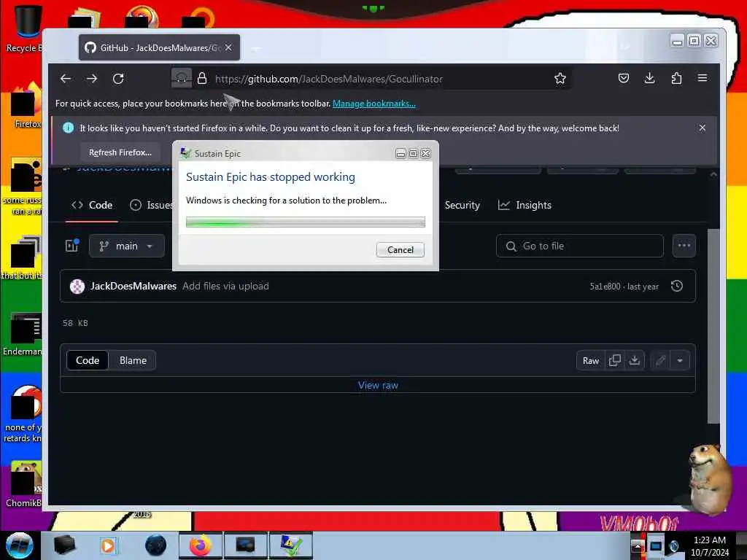Open the Firefox taskbar icon
The width and height of the screenshot is (747, 560).
point(201,545)
